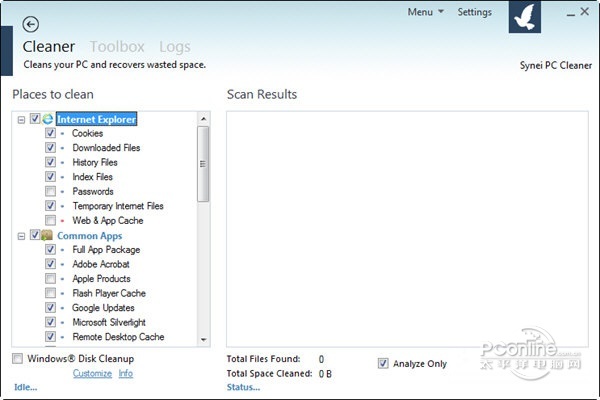Select the Apple Products label
Screen dimensions: 600x400
click(101, 279)
